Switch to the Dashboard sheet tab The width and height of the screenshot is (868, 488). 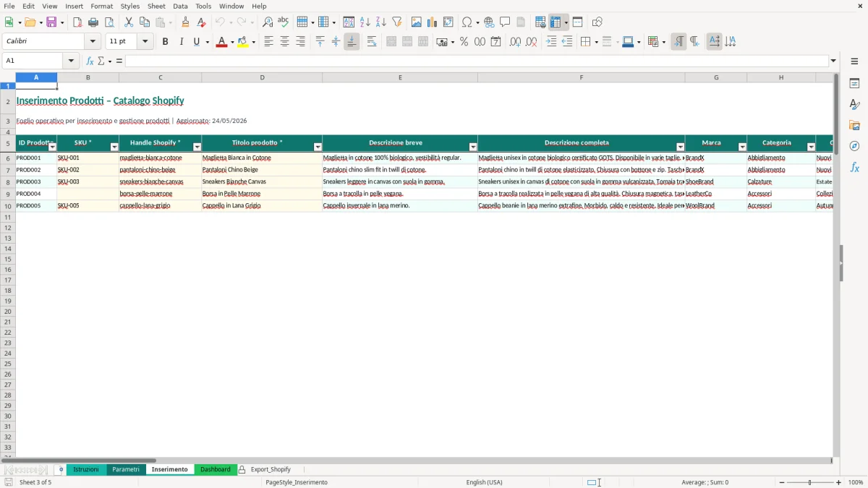click(x=216, y=470)
